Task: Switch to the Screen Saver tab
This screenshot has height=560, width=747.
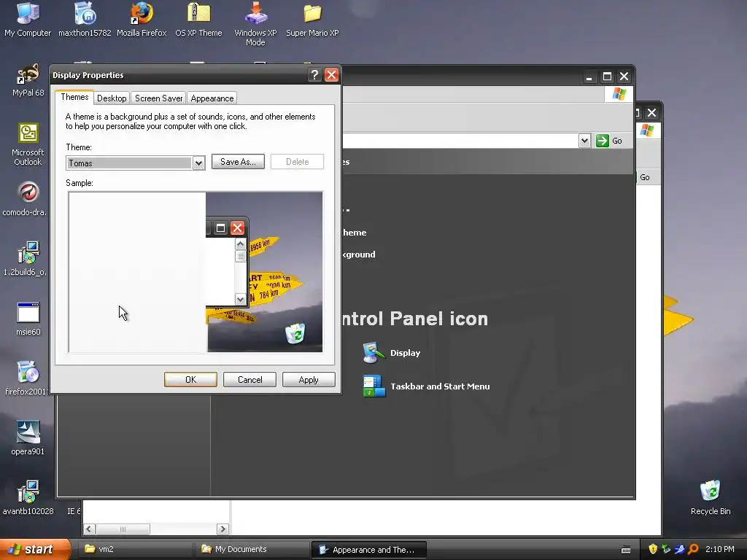Action: click(x=158, y=98)
